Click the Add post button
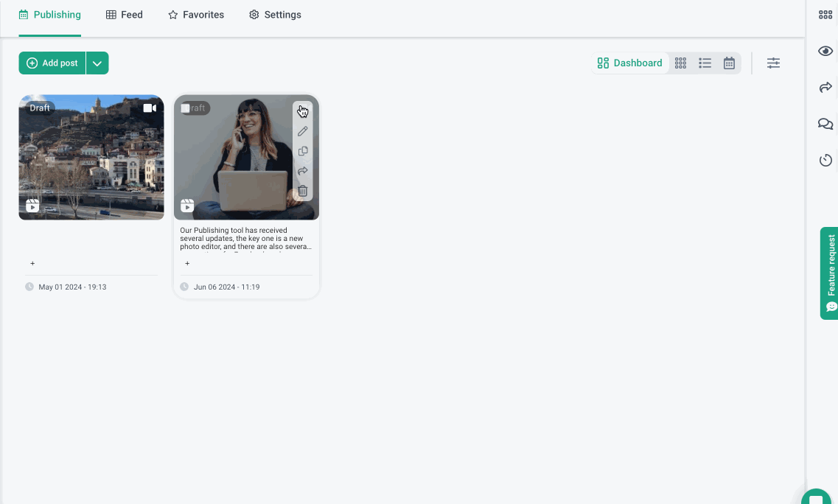The width and height of the screenshot is (838, 504). [x=52, y=63]
